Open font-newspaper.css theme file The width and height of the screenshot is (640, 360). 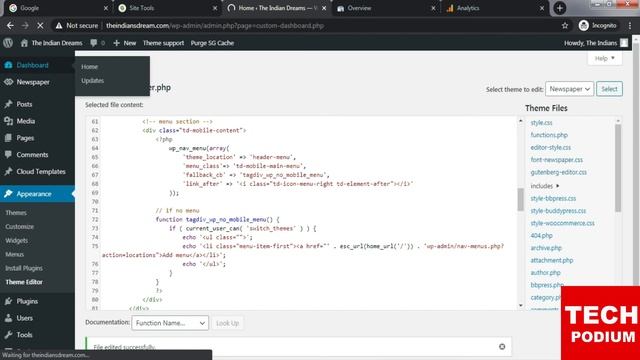(556, 160)
